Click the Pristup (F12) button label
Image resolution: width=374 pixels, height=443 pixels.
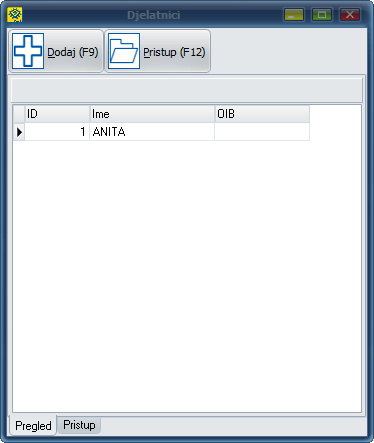point(174,52)
